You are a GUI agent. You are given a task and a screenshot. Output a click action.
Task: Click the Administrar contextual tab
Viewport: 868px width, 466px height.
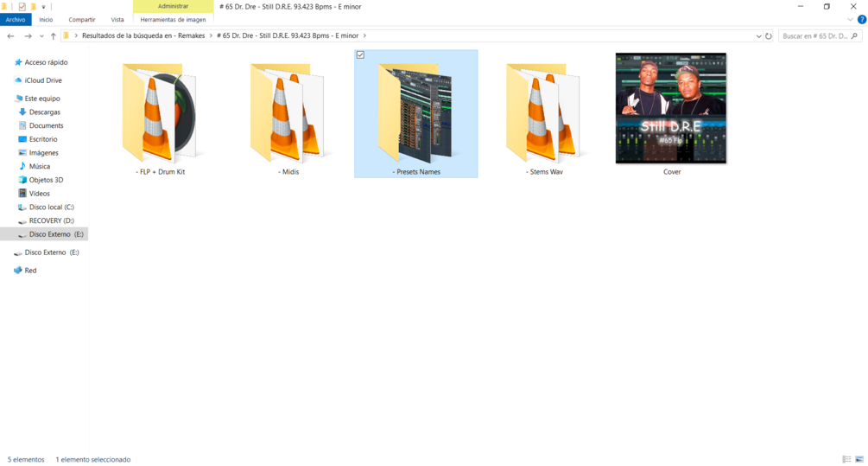pyautogui.click(x=174, y=6)
